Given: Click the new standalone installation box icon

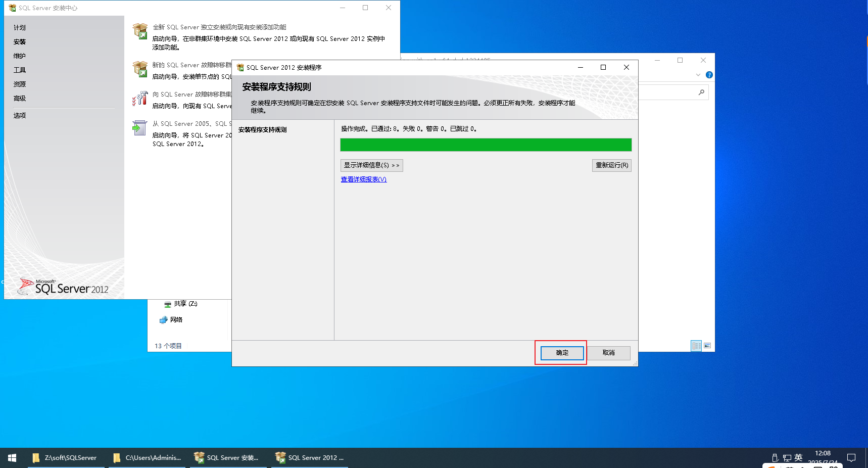Looking at the screenshot, I should point(140,31).
